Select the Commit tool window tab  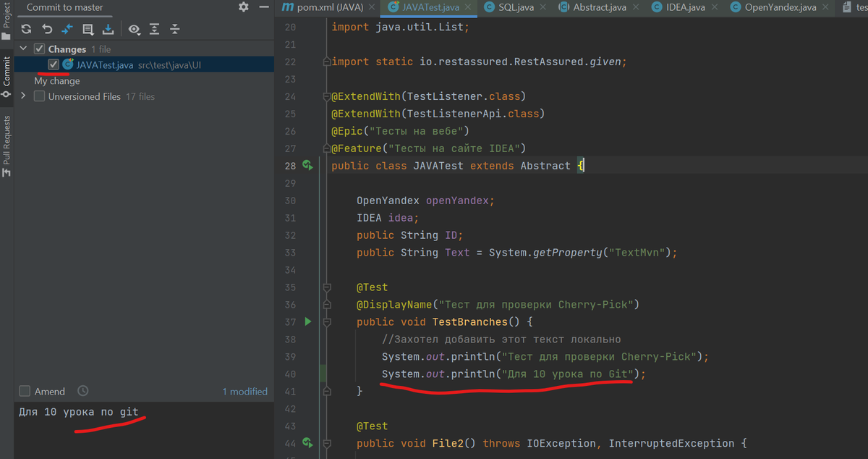(7, 76)
